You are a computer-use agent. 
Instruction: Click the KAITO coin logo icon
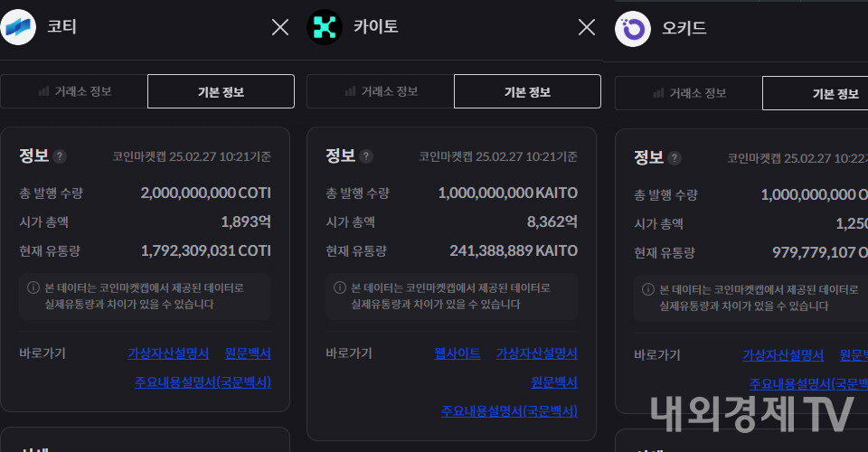[x=325, y=27]
